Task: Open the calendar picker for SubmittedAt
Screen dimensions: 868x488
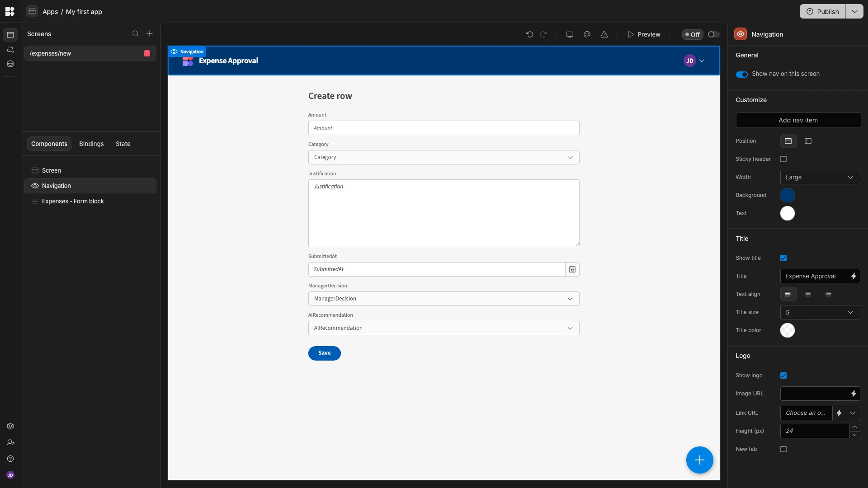Action: tap(572, 269)
